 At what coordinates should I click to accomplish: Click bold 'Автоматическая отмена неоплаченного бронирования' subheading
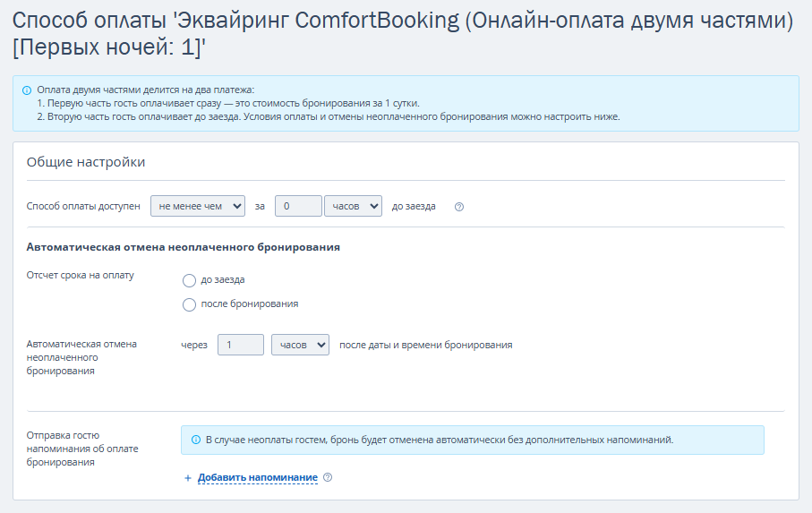tap(184, 247)
